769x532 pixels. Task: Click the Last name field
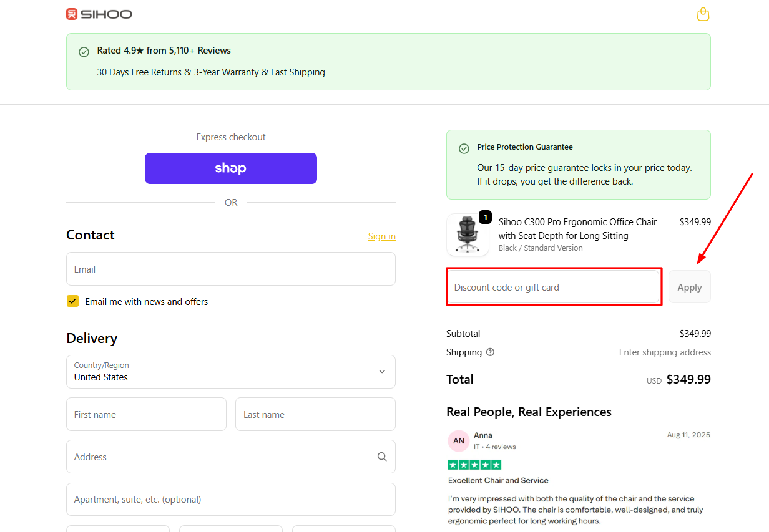tap(315, 414)
